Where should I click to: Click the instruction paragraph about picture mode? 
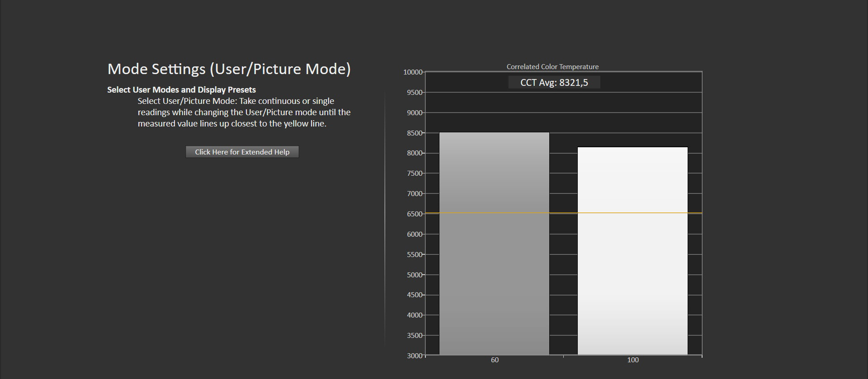(244, 112)
